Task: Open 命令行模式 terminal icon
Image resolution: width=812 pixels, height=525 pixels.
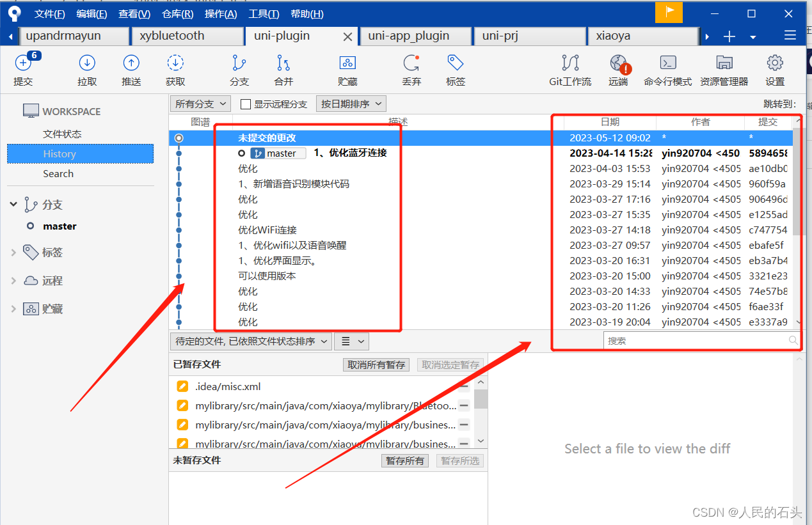Action: click(x=668, y=63)
